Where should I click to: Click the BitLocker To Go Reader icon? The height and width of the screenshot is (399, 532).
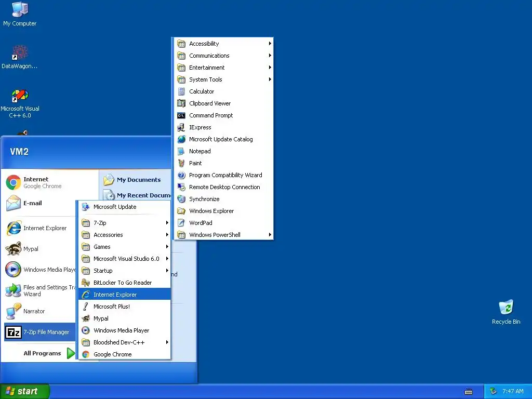pos(86,283)
